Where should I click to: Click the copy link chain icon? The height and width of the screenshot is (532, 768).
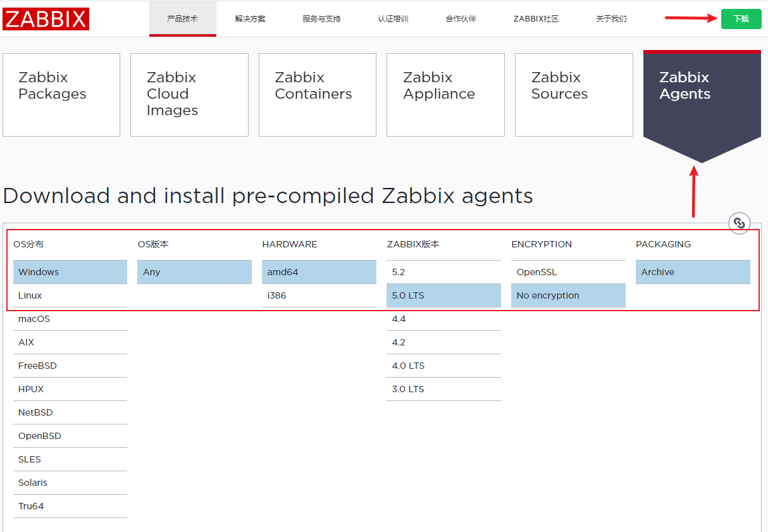point(739,223)
